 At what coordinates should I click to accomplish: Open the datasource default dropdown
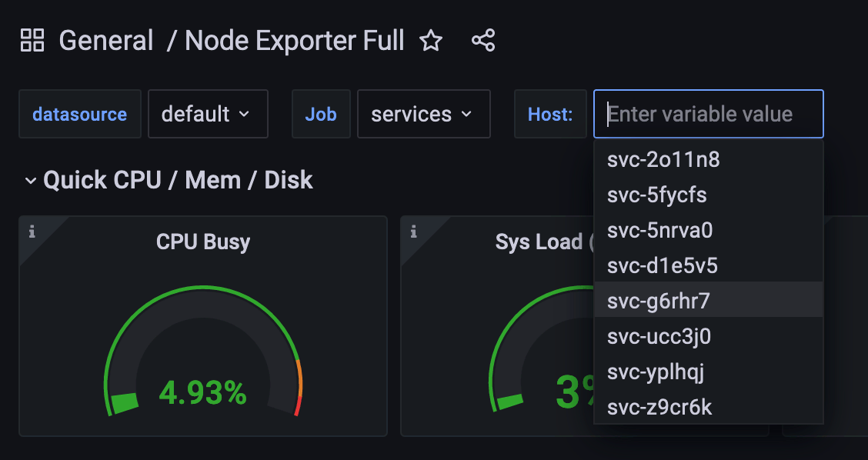[x=207, y=114]
